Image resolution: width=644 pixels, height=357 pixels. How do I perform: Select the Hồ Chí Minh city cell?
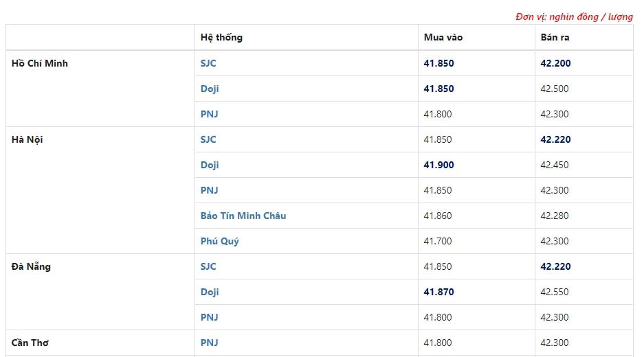[100, 89]
